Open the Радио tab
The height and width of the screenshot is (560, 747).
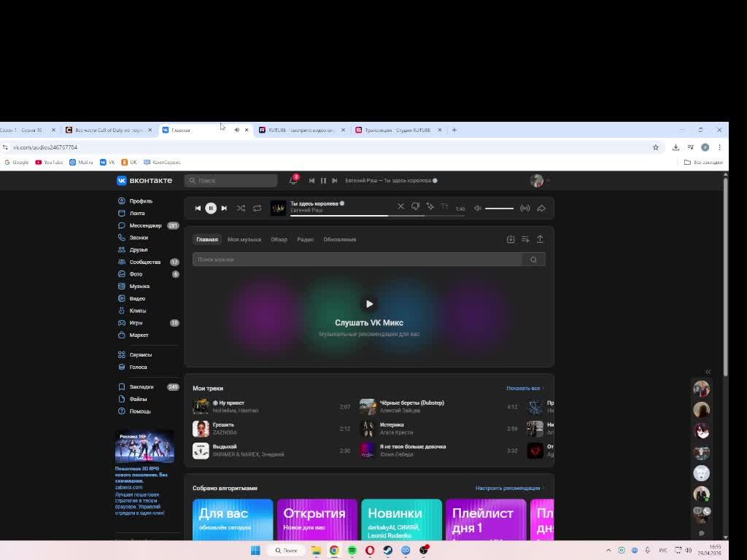(x=306, y=239)
